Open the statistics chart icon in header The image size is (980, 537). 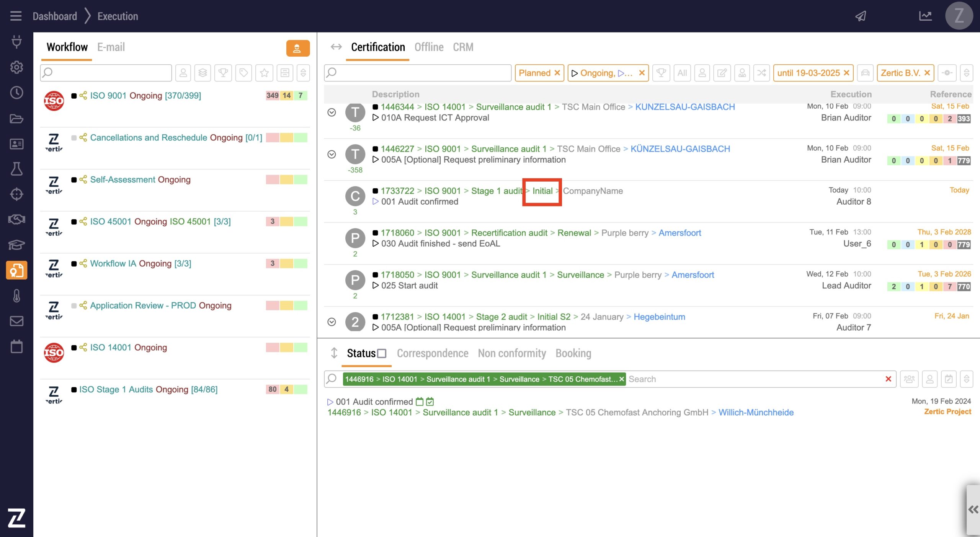click(x=925, y=16)
